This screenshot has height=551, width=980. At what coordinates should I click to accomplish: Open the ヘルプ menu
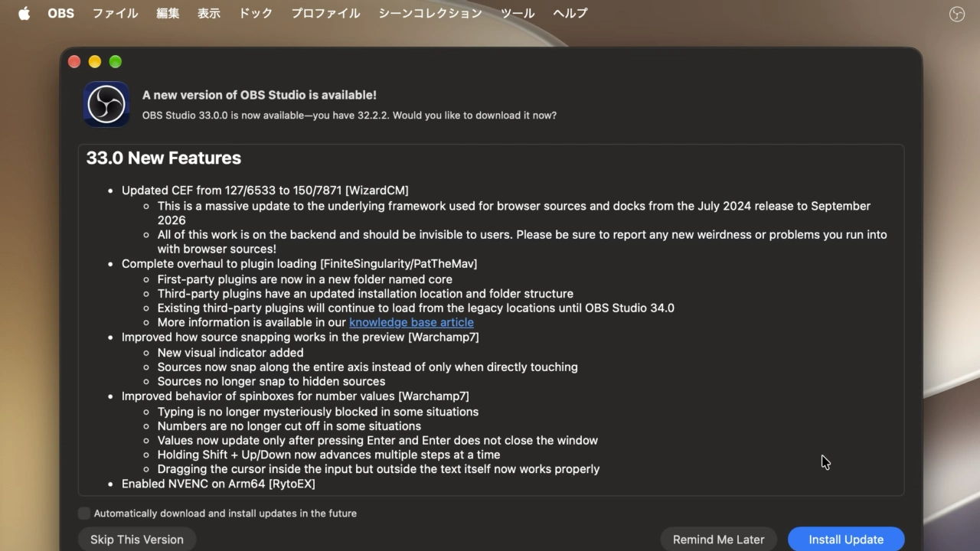point(570,13)
